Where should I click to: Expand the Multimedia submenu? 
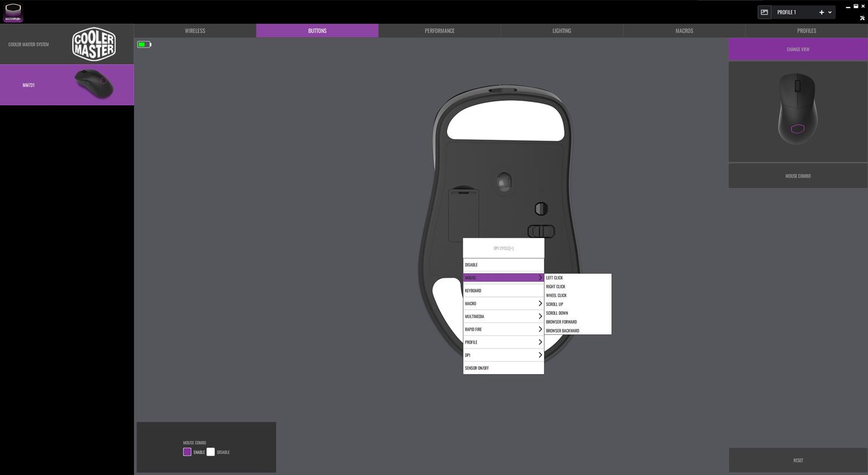click(x=503, y=316)
